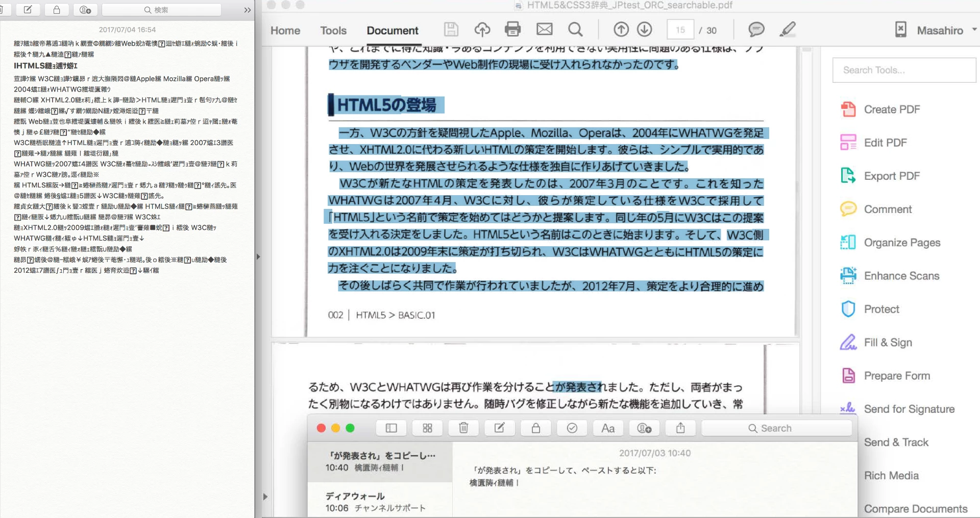The height and width of the screenshot is (518, 980).
Task: Click the IHTML5 bold heading in left note
Action: (x=45, y=65)
